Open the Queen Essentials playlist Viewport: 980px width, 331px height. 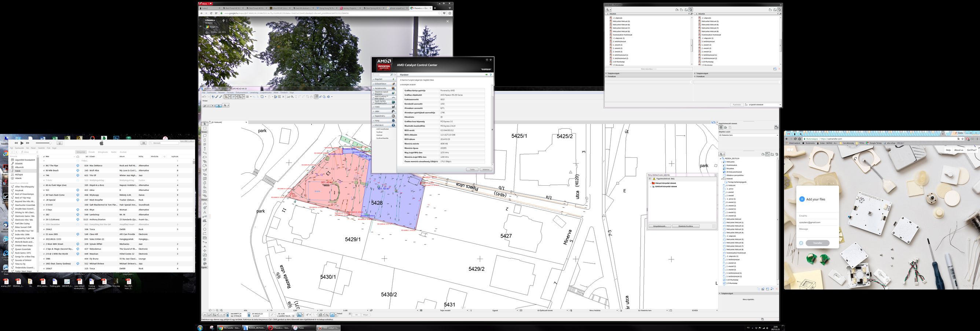(x=23, y=250)
